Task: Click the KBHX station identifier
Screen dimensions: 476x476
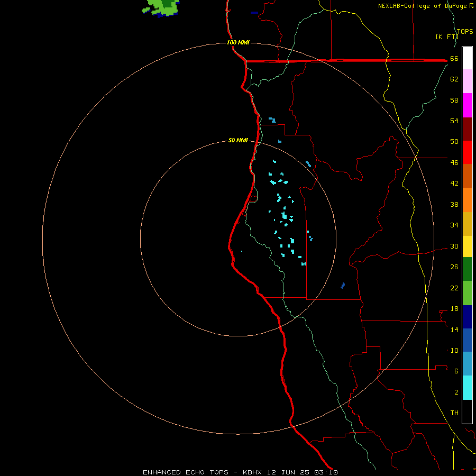Action: 252,472
